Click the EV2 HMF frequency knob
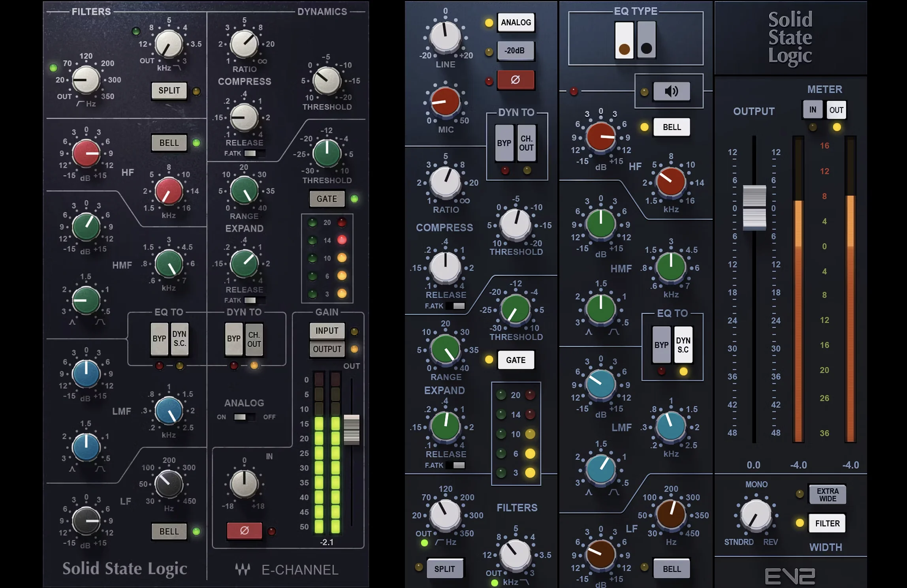The width and height of the screenshot is (907, 588). pyautogui.click(x=671, y=268)
